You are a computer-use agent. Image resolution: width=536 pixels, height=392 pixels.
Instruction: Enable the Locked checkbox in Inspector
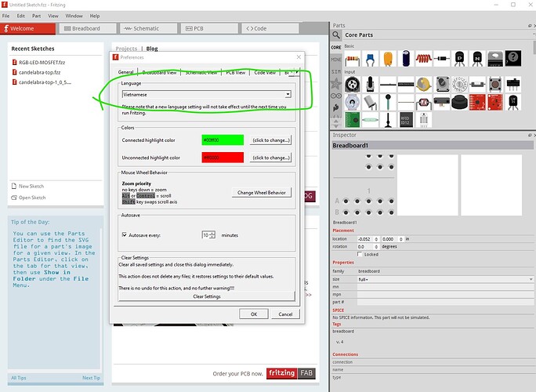coord(359,254)
